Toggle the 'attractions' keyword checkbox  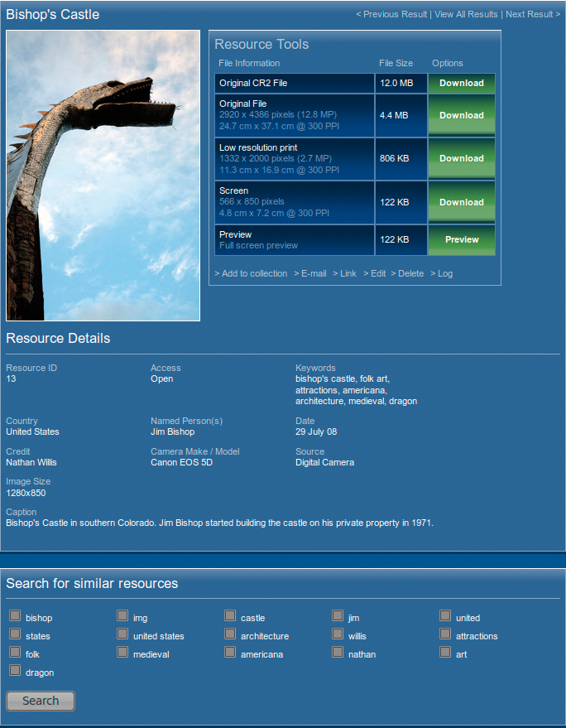pos(445,634)
